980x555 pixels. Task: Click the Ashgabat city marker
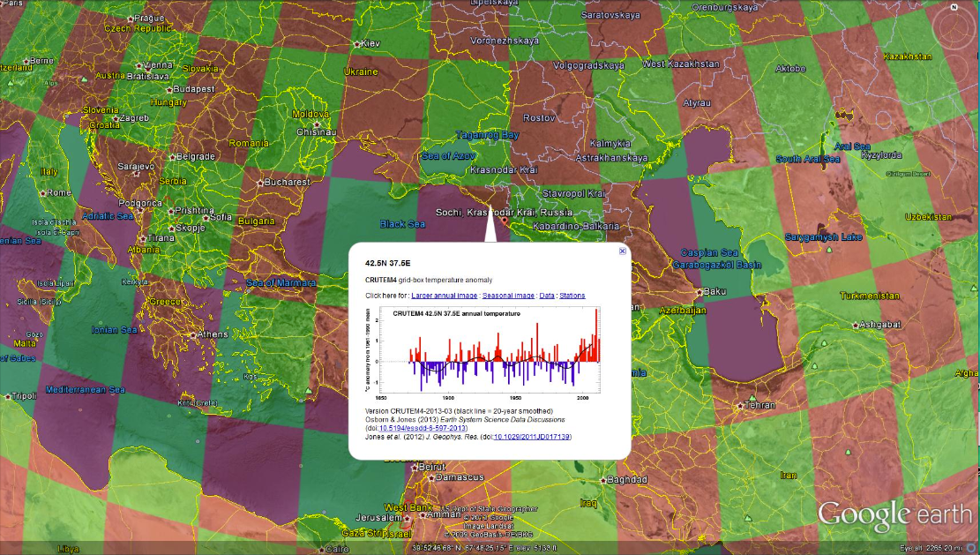coord(856,325)
